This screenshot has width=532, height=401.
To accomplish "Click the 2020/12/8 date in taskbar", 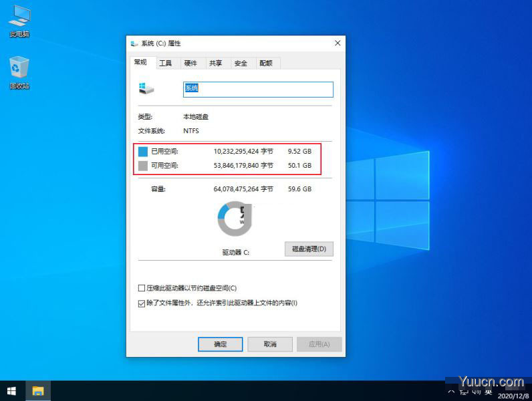I will (x=513, y=396).
